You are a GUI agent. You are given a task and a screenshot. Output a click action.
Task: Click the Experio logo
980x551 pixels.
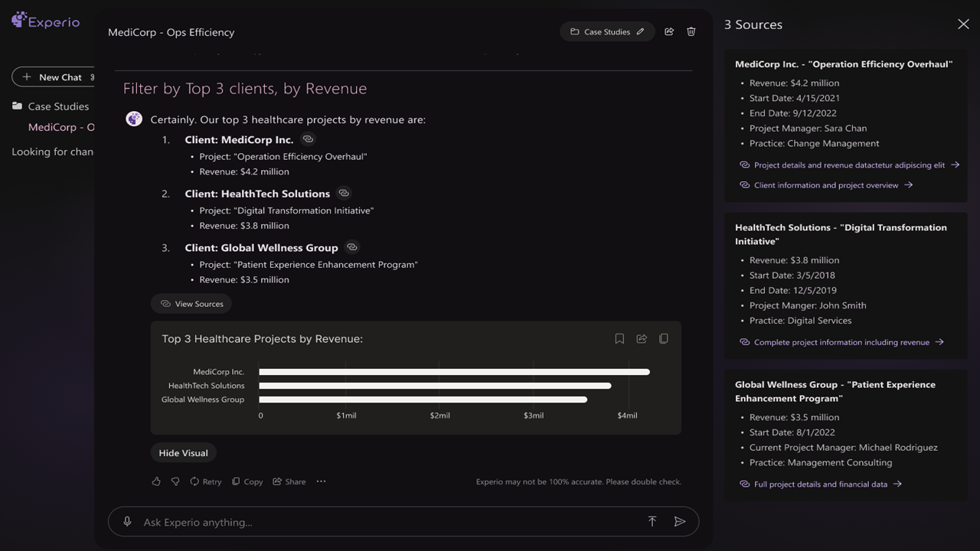pos(45,21)
